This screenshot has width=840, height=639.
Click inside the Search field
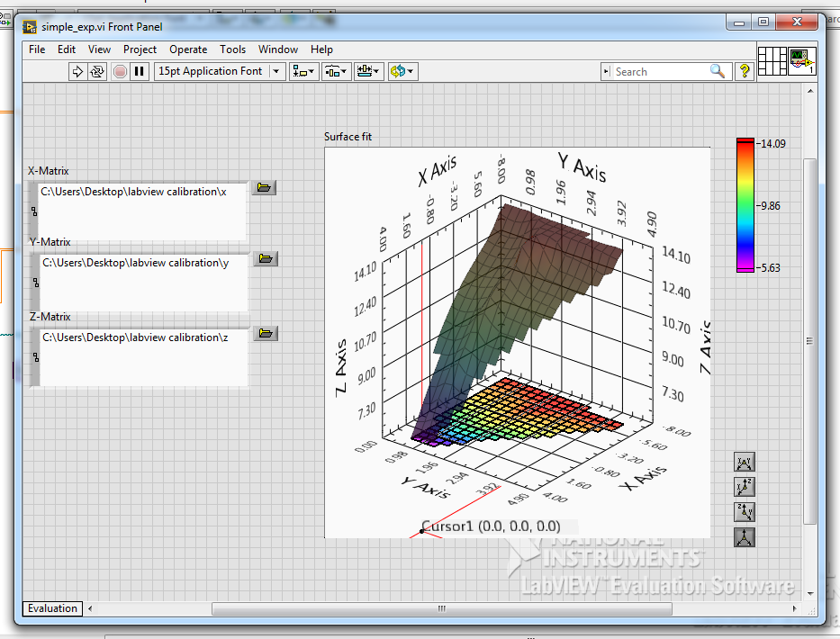pos(659,71)
